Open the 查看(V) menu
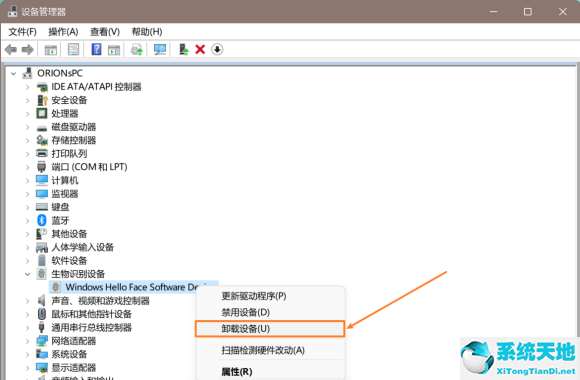The width and height of the screenshot is (580, 380). (x=105, y=32)
